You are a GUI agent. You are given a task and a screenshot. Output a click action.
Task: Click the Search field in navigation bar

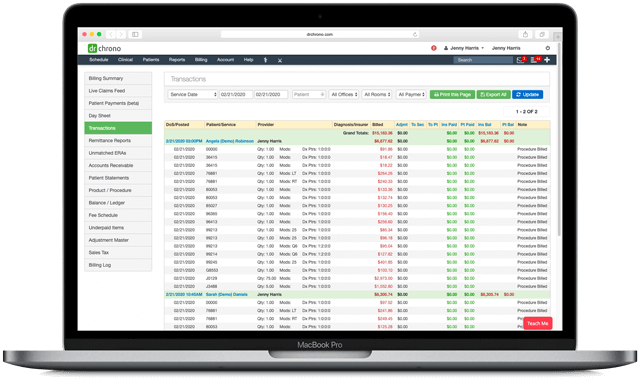pos(483,60)
